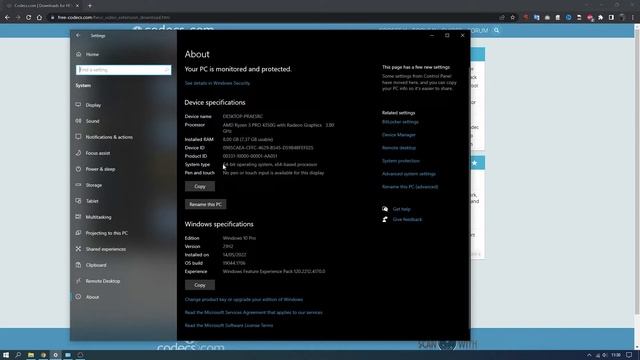Open Remote desktop related setting link
640x360 pixels.
[399, 148]
